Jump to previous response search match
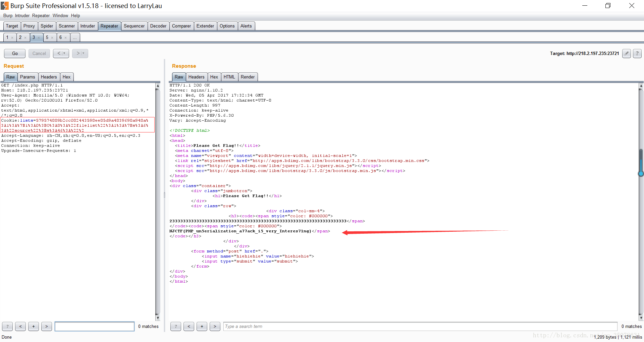 point(189,326)
